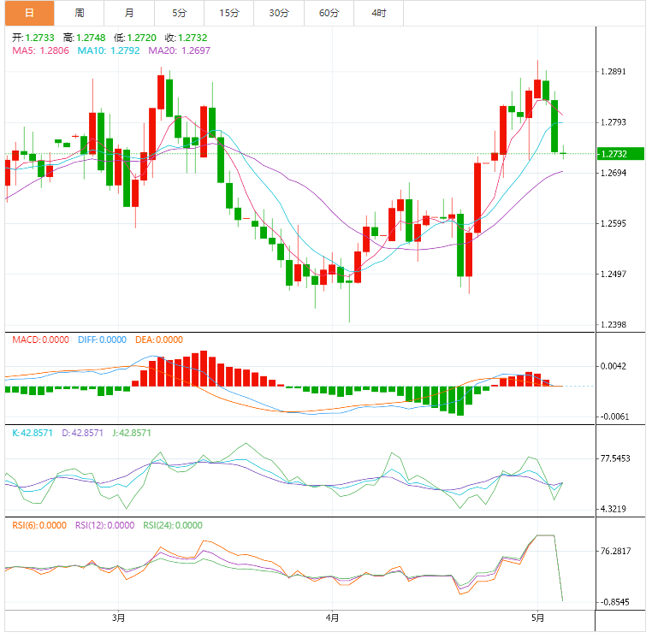The width and height of the screenshot is (652, 644).
Task: Click the 1.2497 price axis label
Action: [x=613, y=274]
